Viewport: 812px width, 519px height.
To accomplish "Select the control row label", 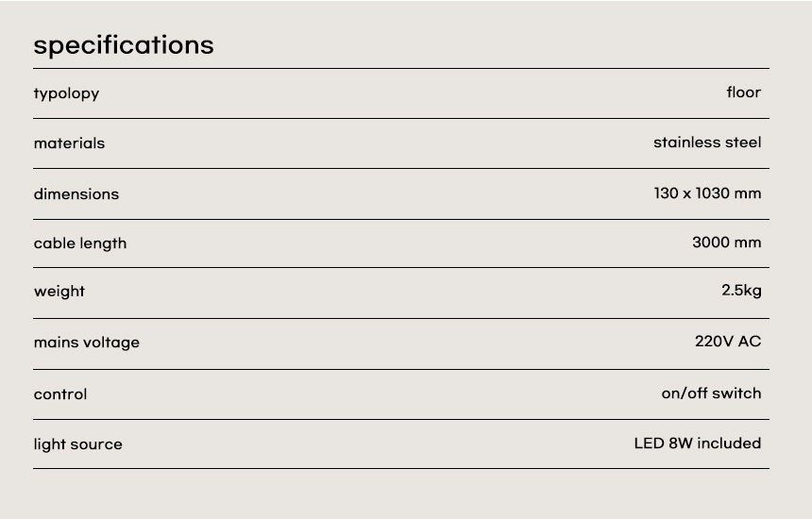I will click(60, 394).
